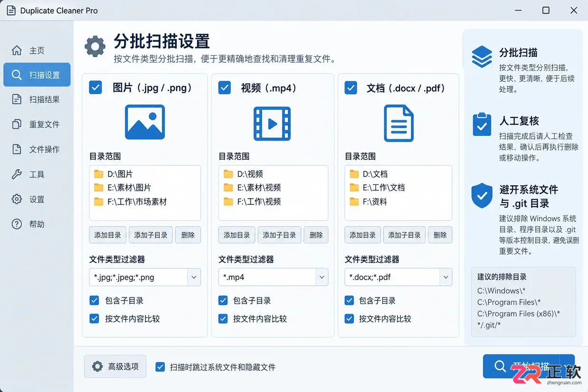Click 添加子目录 in the 文档 card
The image size is (588, 392).
[404, 235]
